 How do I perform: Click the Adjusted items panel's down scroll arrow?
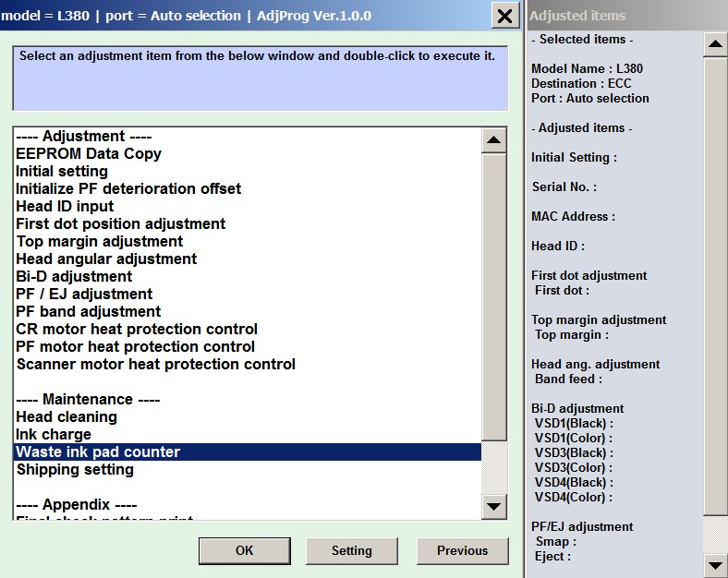point(715,565)
